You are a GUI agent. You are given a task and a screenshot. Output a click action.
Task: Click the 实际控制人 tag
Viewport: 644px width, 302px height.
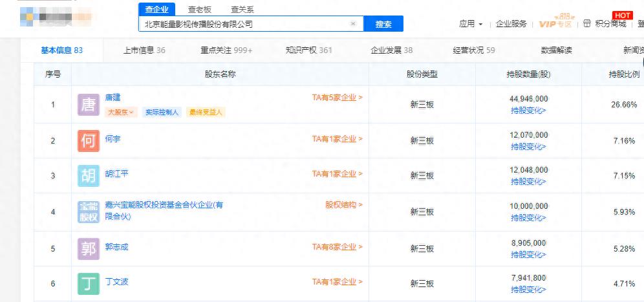(x=162, y=112)
